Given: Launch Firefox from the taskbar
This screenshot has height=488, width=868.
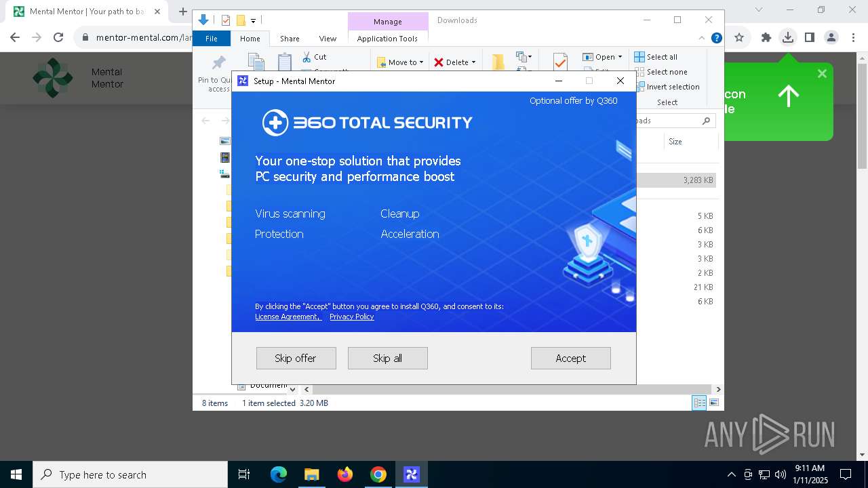Looking at the screenshot, I should pos(345,474).
